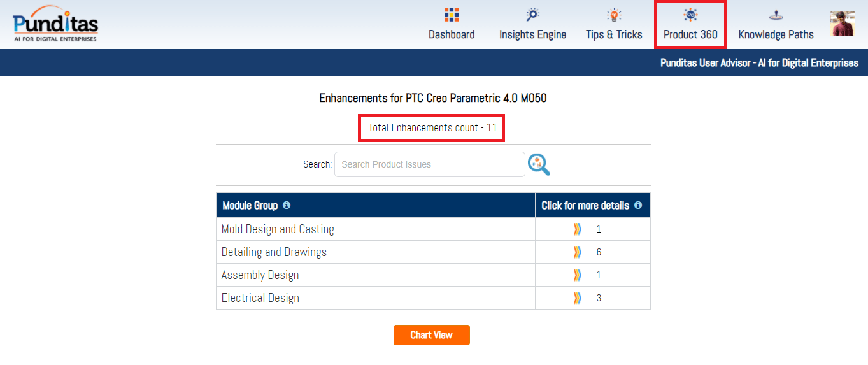Click the magnifier search icon
Viewport: 868px width, 365px height.
coord(539,164)
